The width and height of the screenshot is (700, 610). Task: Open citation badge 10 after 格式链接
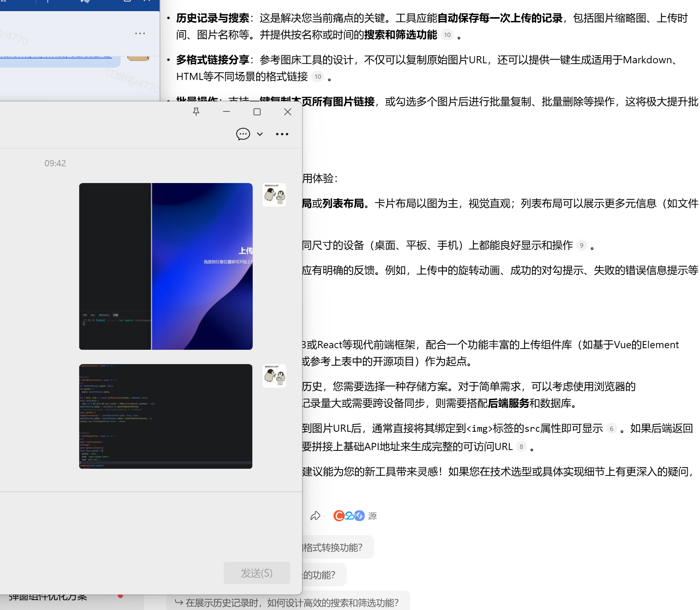(x=318, y=77)
